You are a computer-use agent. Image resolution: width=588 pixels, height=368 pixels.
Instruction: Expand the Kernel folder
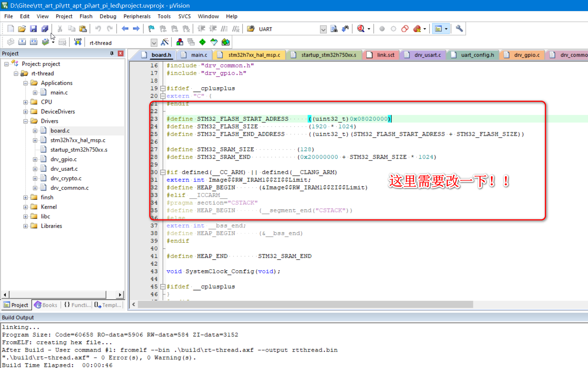[26, 207]
